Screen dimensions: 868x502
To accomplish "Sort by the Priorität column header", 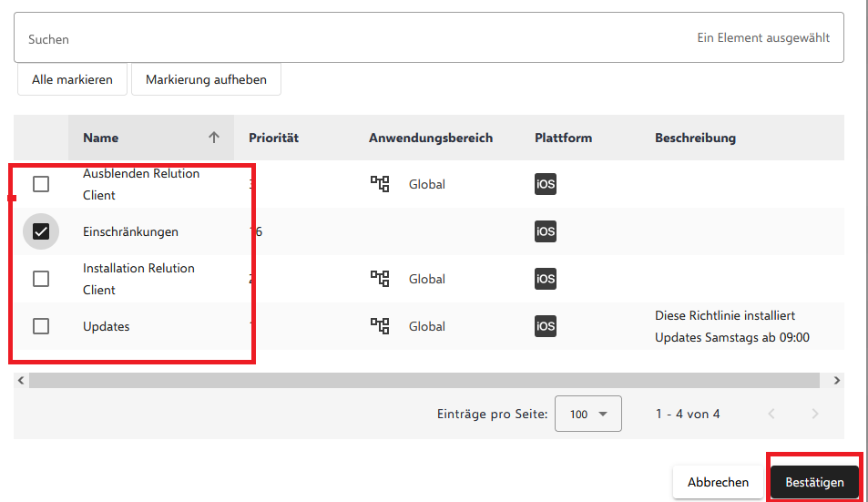I will click(x=273, y=138).
